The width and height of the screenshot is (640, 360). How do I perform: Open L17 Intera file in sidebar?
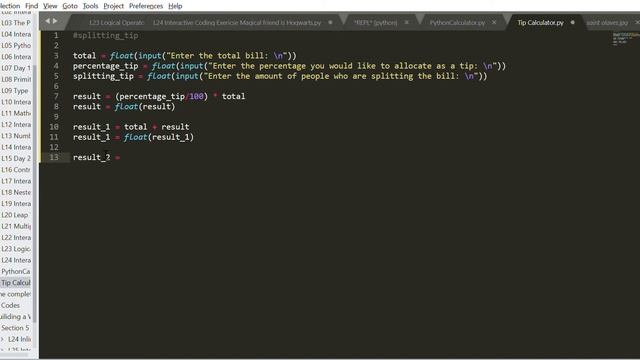16,181
